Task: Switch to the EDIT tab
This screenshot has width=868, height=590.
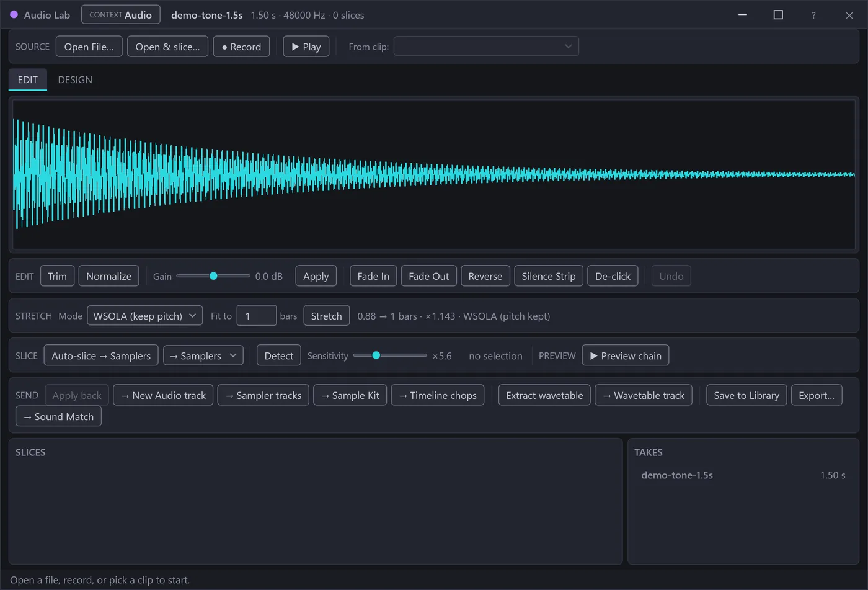Action: [x=27, y=79]
